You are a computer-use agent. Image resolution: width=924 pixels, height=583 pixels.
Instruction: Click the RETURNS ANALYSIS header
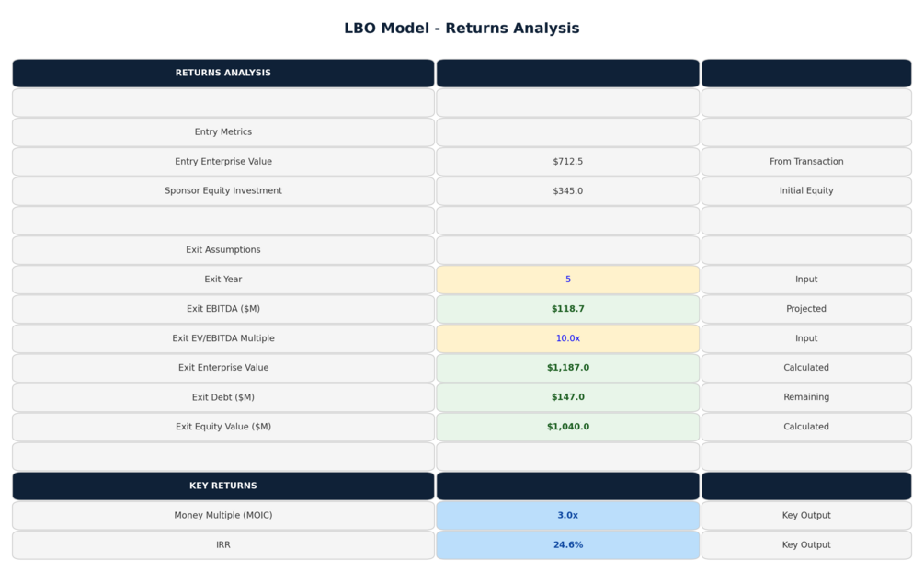[223, 73]
